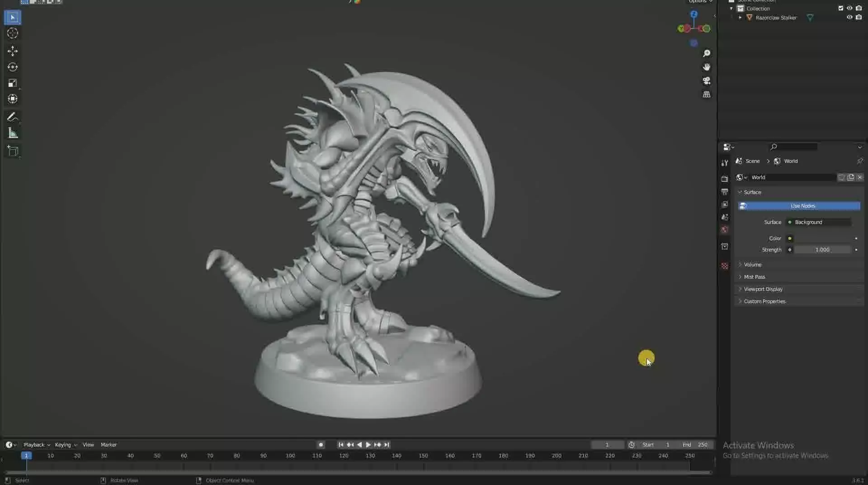The height and width of the screenshot is (485, 868).
Task: Activate the Rotate tool
Action: tap(13, 67)
